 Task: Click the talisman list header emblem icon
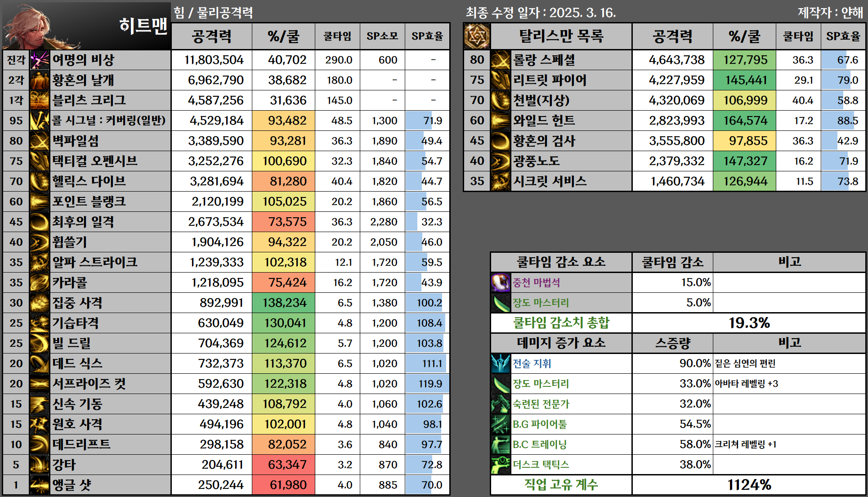pyautogui.click(x=477, y=36)
